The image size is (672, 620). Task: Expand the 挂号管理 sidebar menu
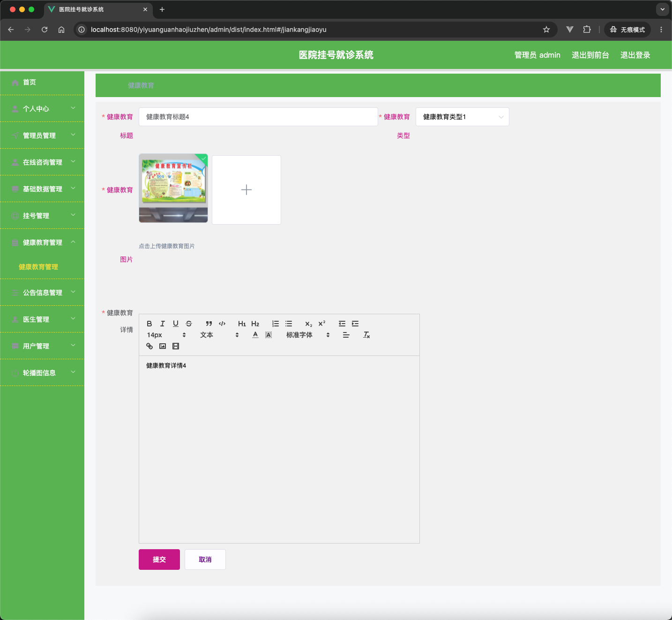click(42, 215)
